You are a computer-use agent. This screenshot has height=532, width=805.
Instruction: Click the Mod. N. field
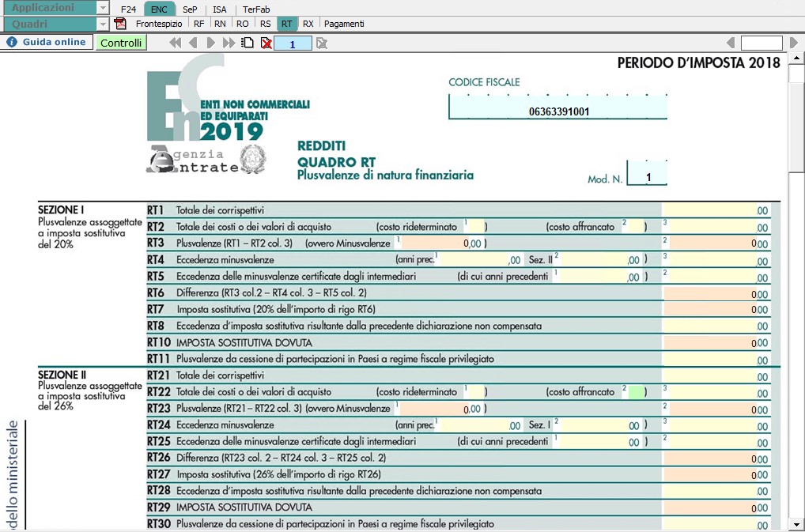[x=648, y=173]
